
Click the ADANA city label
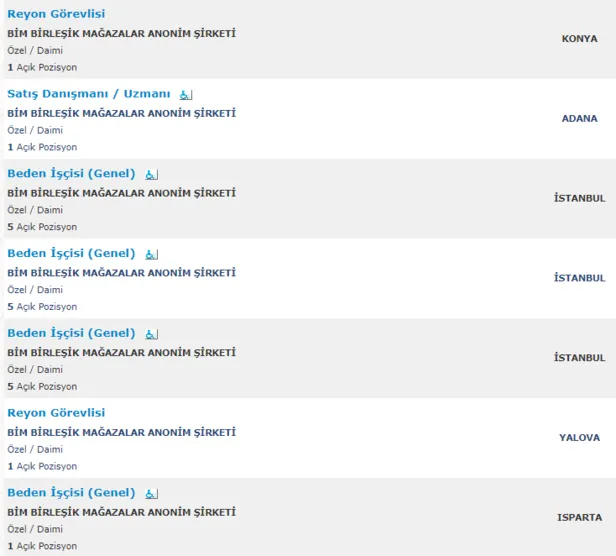click(x=580, y=118)
